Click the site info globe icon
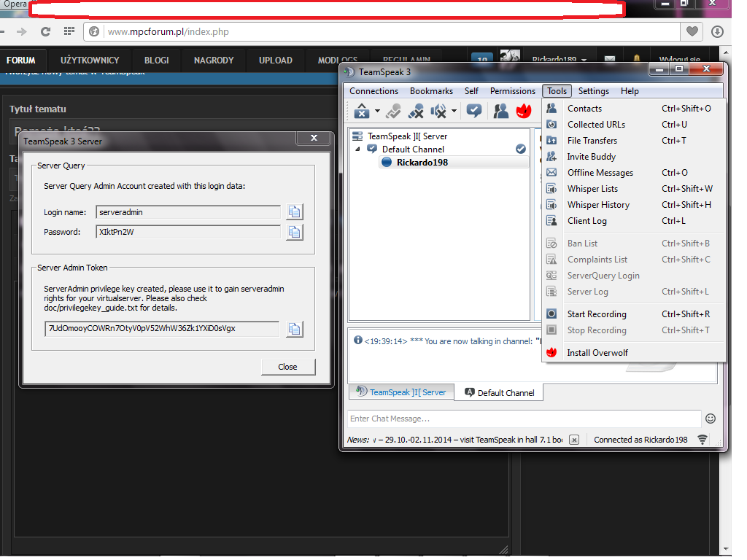This screenshot has width=747, height=560. (94, 31)
